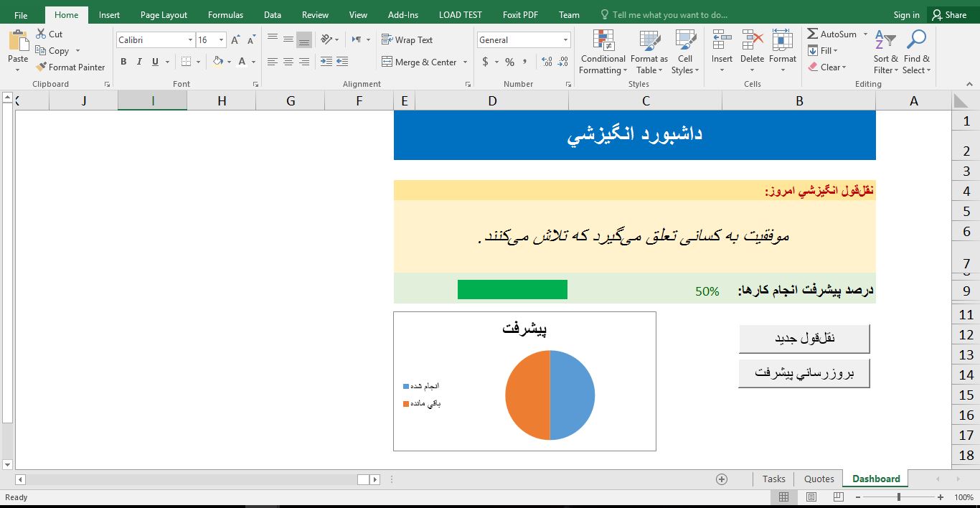Image resolution: width=980 pixels, height=508 pixels.
Task: Zoom in with the plus button
Action: point(940,497)
